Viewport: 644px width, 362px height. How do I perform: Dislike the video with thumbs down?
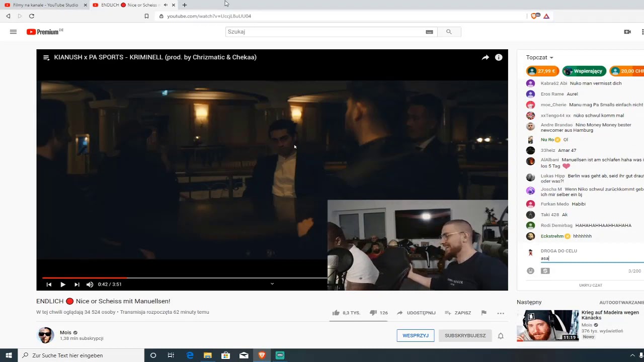pos(373,313)
